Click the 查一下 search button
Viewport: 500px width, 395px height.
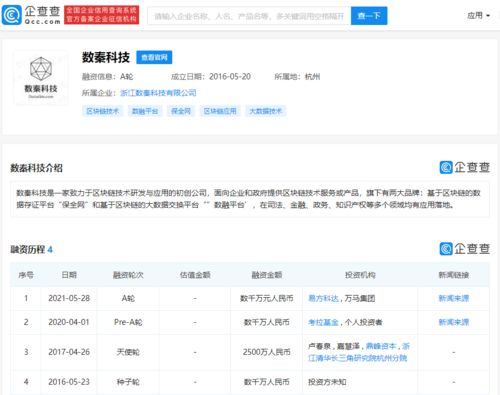(x=369, y=16)
